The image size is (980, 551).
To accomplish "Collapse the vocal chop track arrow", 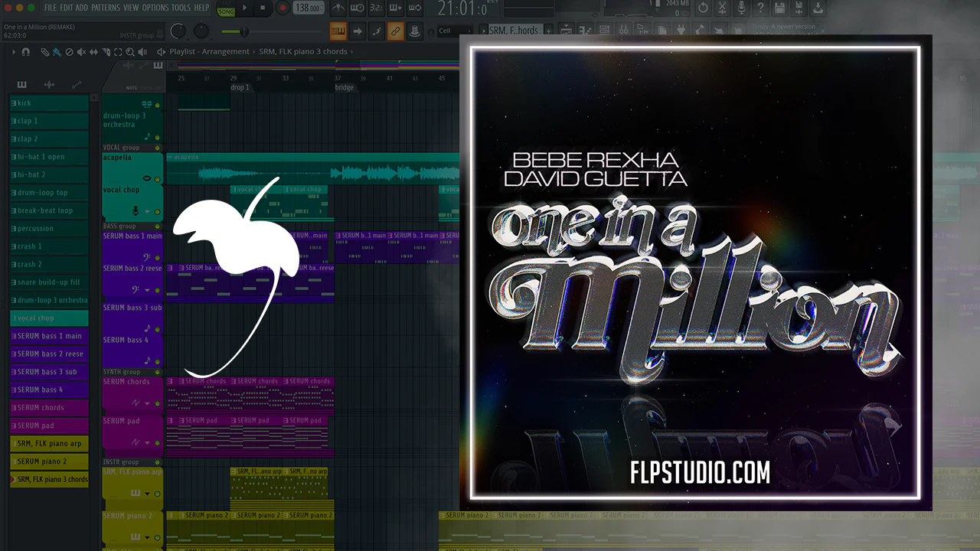I will coord(147,211).
